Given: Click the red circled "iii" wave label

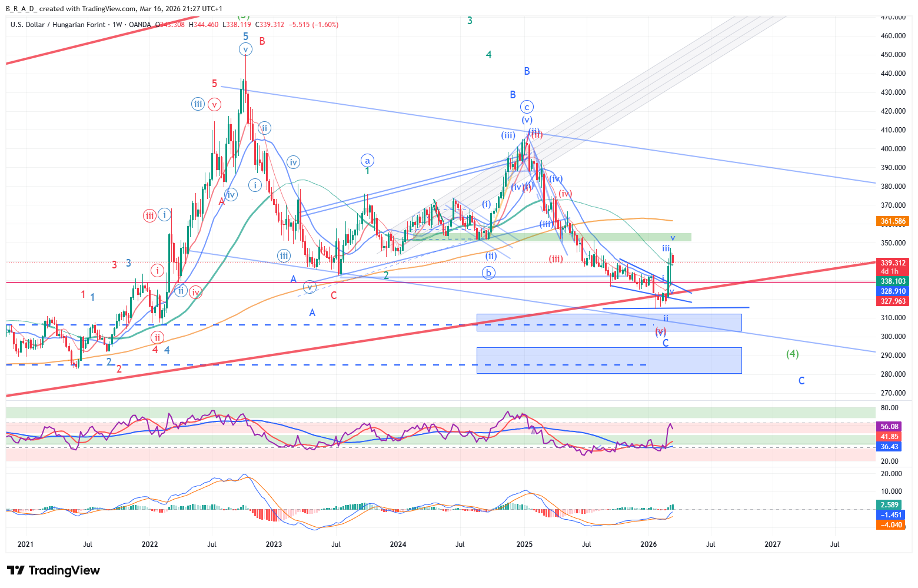Looking at the screenshot, I should coord(149,216).
